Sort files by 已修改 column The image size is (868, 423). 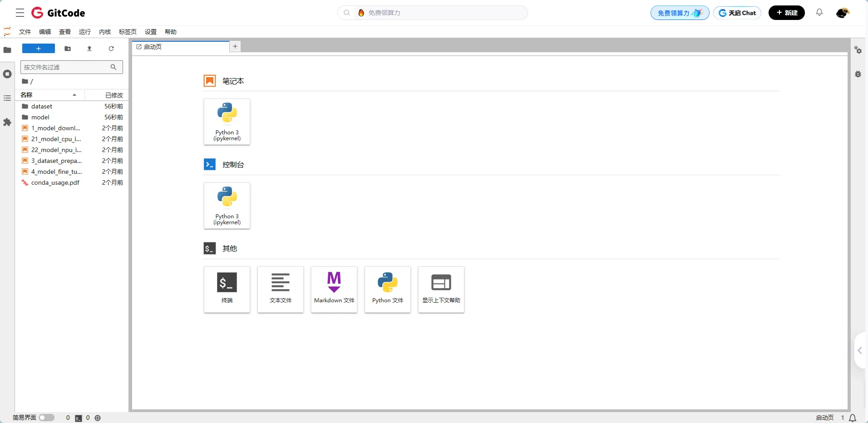pyautogui.click(x=107, y=95)
